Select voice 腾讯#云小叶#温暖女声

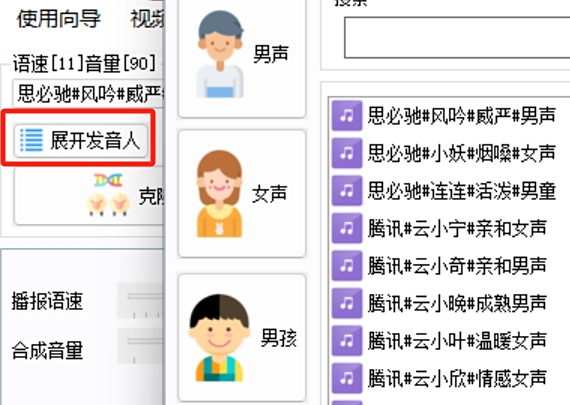point(457,340)
